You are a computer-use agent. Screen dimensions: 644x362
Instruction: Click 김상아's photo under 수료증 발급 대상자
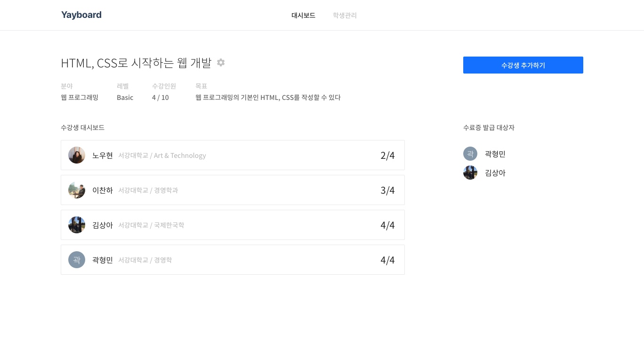pyautogui.click(x=470, y=173)
